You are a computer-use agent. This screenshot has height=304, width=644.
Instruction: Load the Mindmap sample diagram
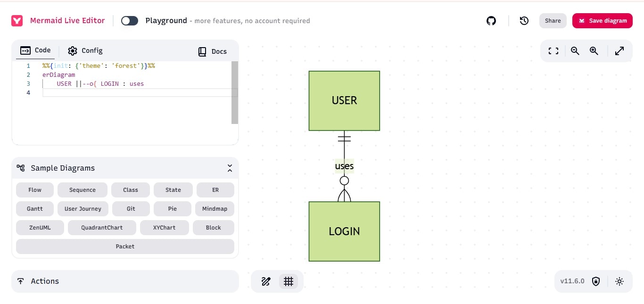215,209
